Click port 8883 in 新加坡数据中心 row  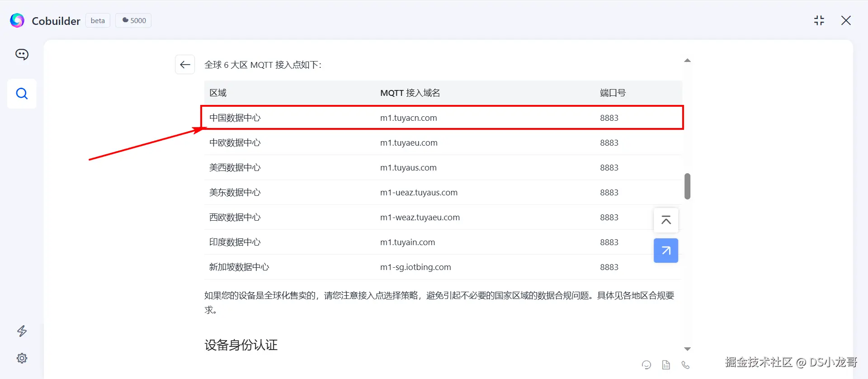[x=609, y=267]
